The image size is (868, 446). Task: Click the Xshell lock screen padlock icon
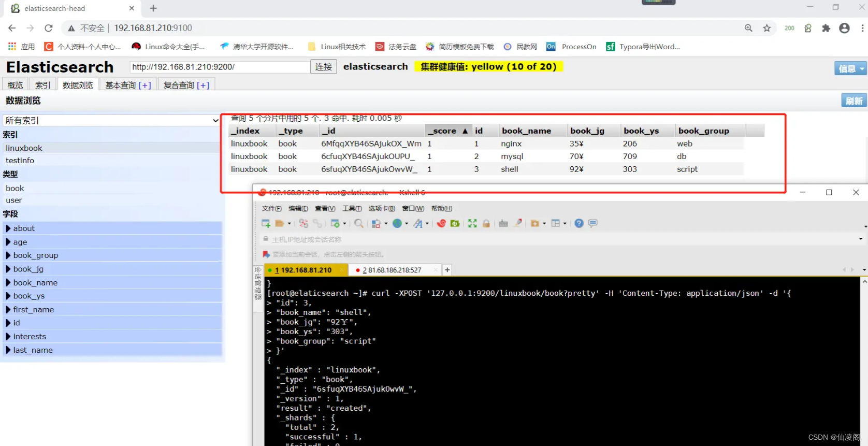[486, 223]
